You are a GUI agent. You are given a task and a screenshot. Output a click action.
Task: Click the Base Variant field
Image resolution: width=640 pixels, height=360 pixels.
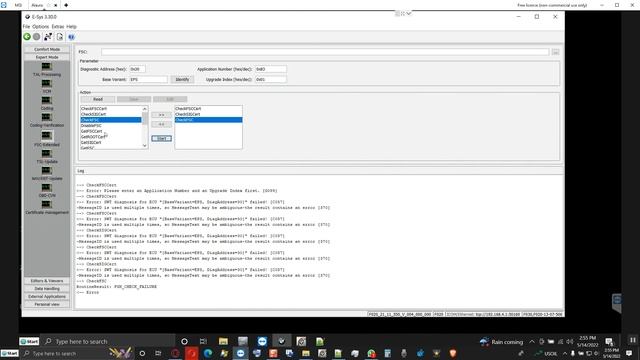click(149, 79)
